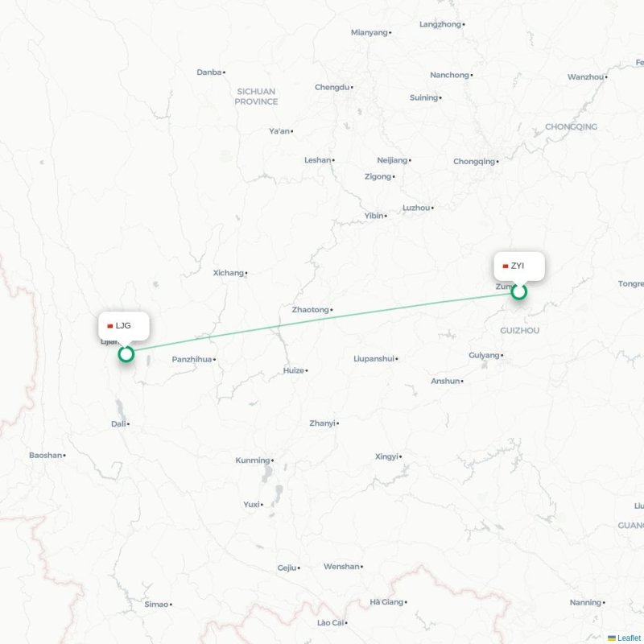The image size is (644, 644).
Task: Open the LJG popup label
Action: pos(124,326)
